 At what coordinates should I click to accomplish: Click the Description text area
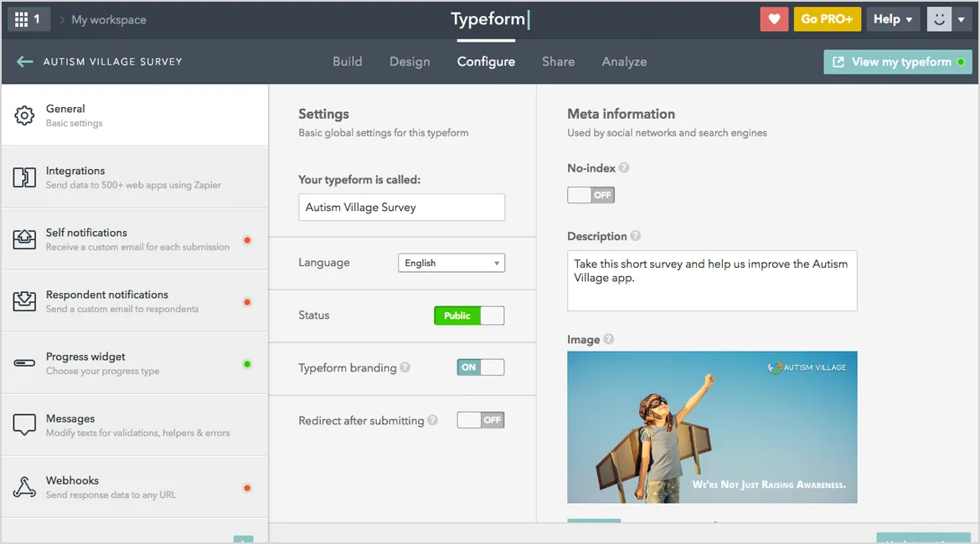pyautogui.click(x=712, y=280)
